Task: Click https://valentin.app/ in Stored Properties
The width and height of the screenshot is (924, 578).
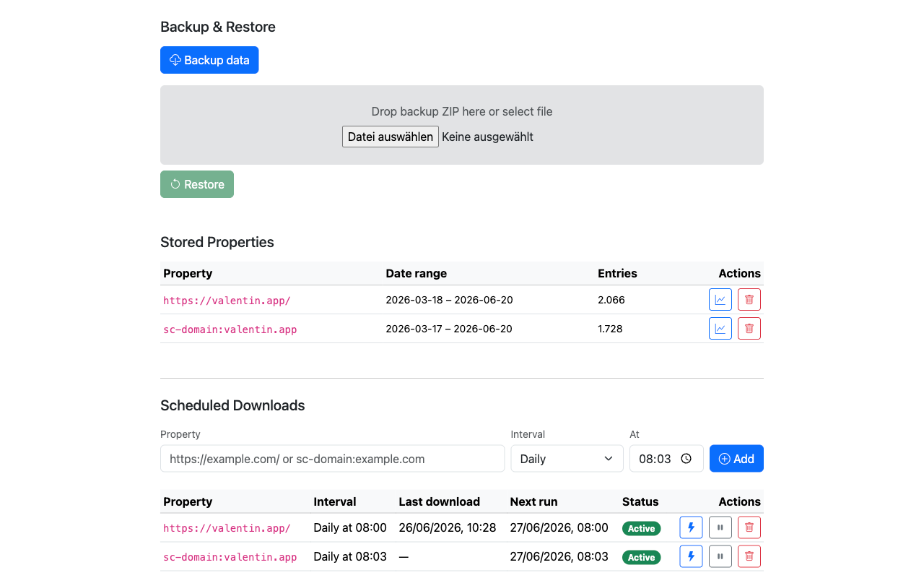Action: pos(227,301)
